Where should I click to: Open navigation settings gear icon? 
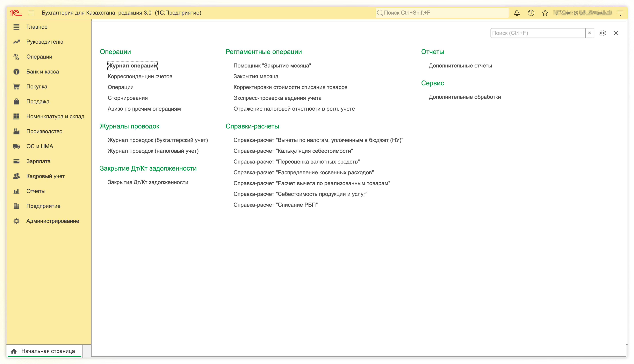point(603,33)
